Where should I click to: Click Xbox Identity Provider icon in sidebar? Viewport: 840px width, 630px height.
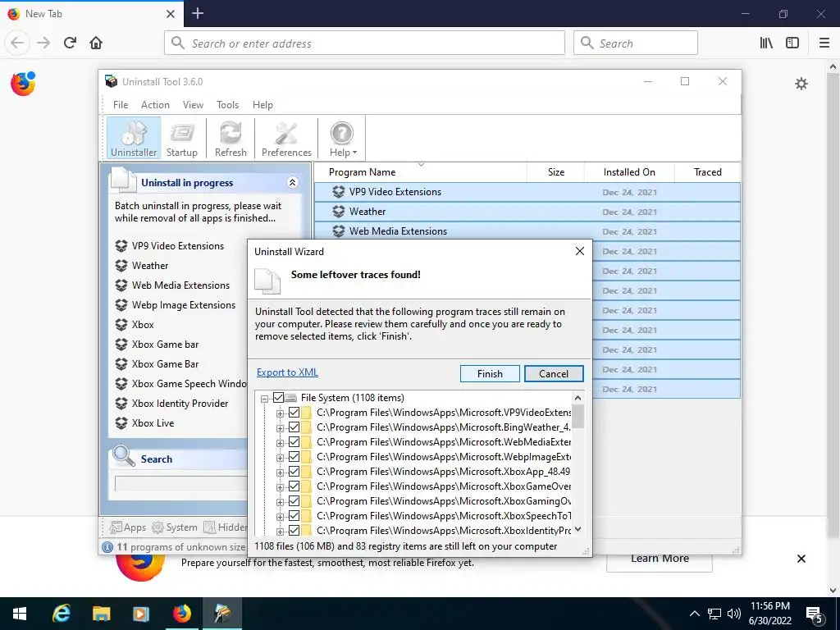tap(121, 404)
